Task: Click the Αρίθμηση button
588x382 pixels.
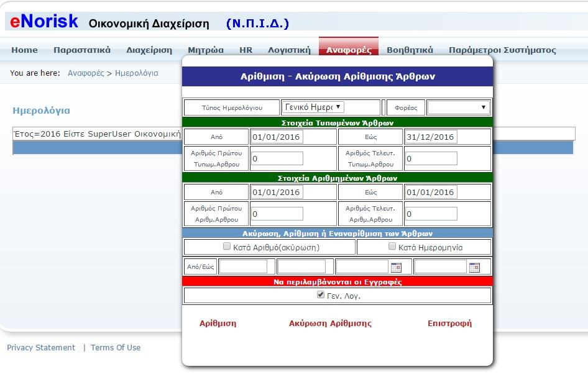Action: (x=218, y=323)
